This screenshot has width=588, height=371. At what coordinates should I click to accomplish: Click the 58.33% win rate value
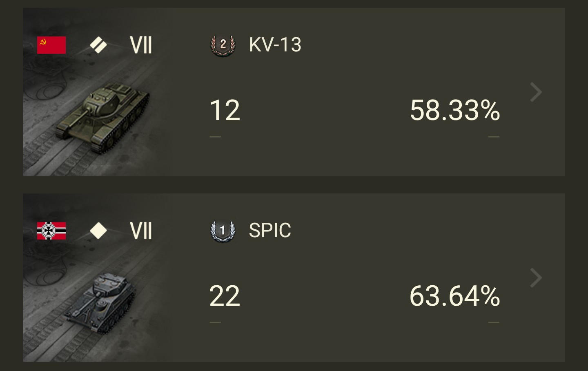tap(455, 110)
